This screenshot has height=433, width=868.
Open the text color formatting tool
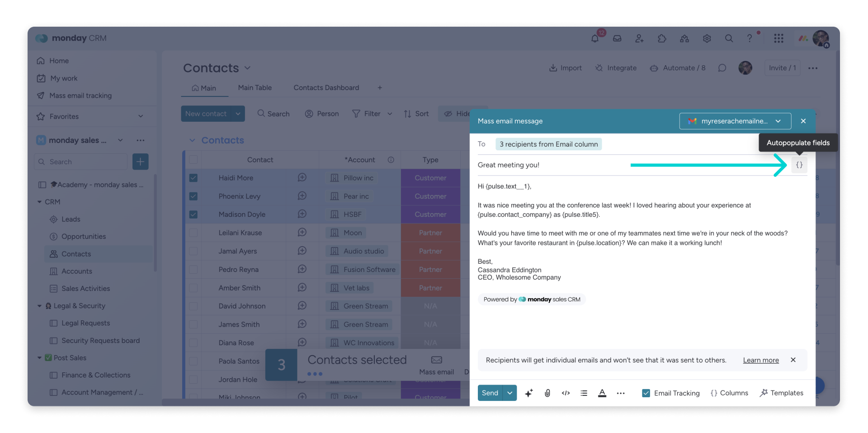(x=602, y=393)
